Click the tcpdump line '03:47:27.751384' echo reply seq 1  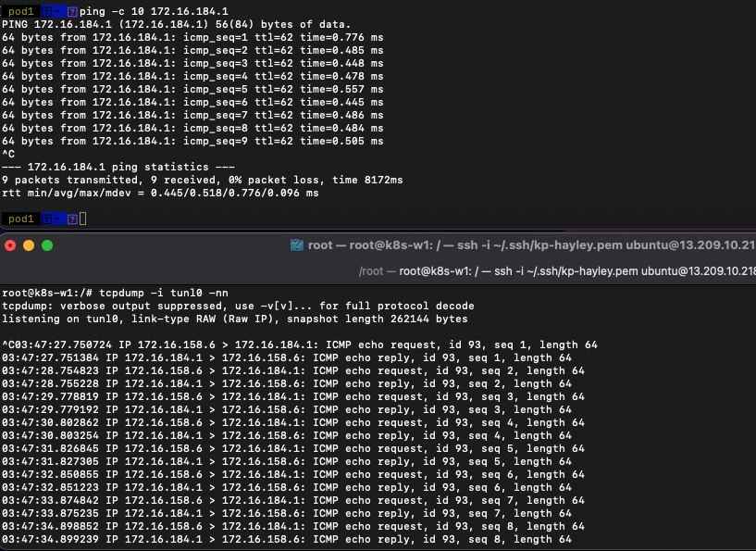coord(287,358)
